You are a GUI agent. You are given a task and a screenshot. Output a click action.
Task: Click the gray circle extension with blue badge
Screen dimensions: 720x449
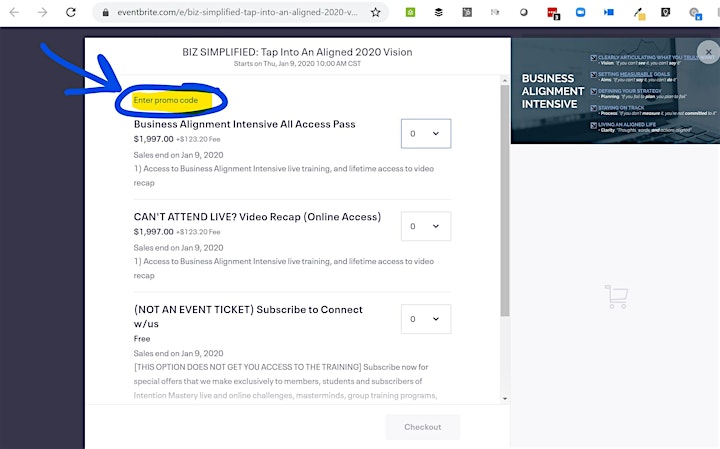695,14
